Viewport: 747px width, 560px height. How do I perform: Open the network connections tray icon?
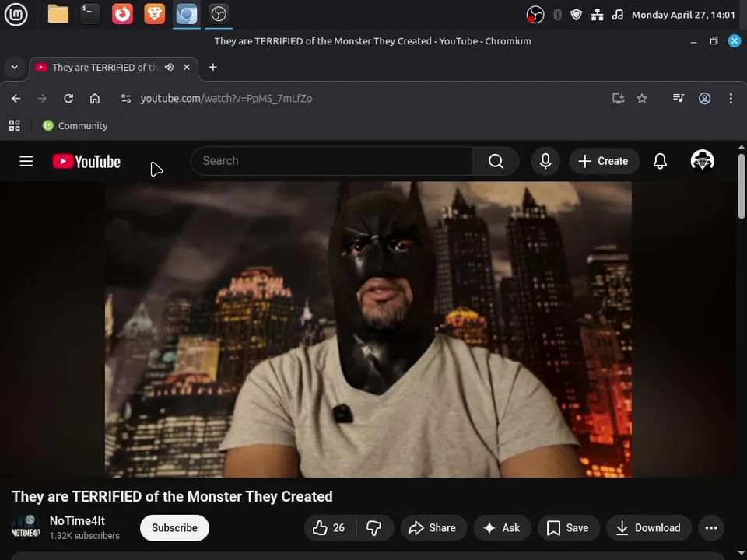pyautogui.click(x=598, y=15)
